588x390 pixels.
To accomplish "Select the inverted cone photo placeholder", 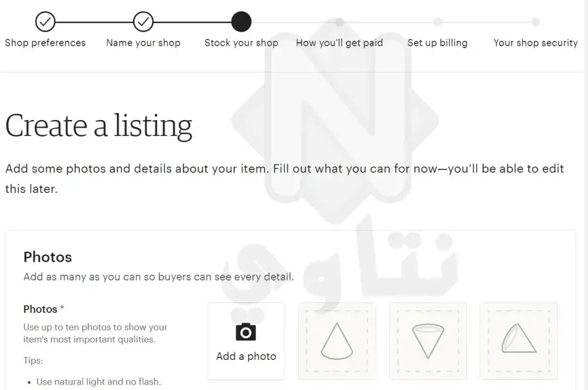I will 428,341.
